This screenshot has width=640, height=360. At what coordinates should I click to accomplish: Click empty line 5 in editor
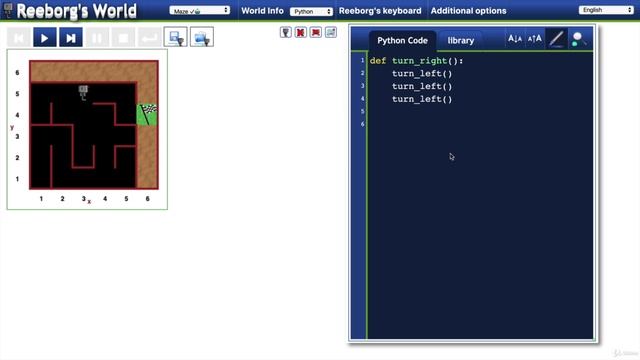point(480,111)
